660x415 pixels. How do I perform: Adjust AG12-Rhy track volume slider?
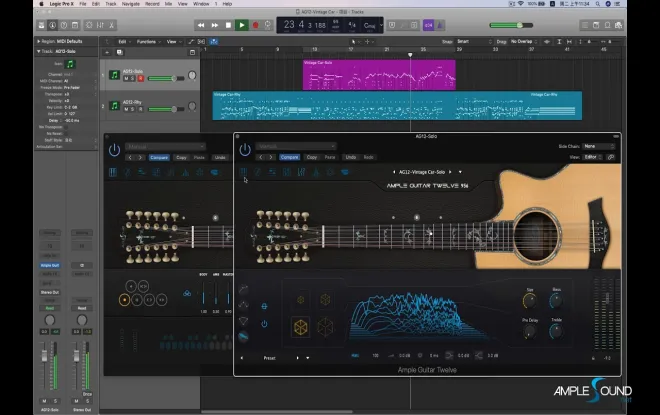tap(166, 109)
